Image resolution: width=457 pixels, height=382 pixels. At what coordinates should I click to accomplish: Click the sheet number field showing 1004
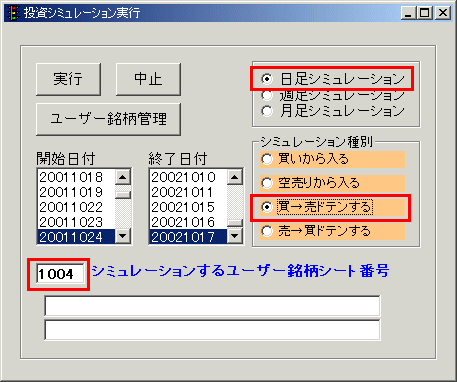pyautogui.click(x=60, y=274)
